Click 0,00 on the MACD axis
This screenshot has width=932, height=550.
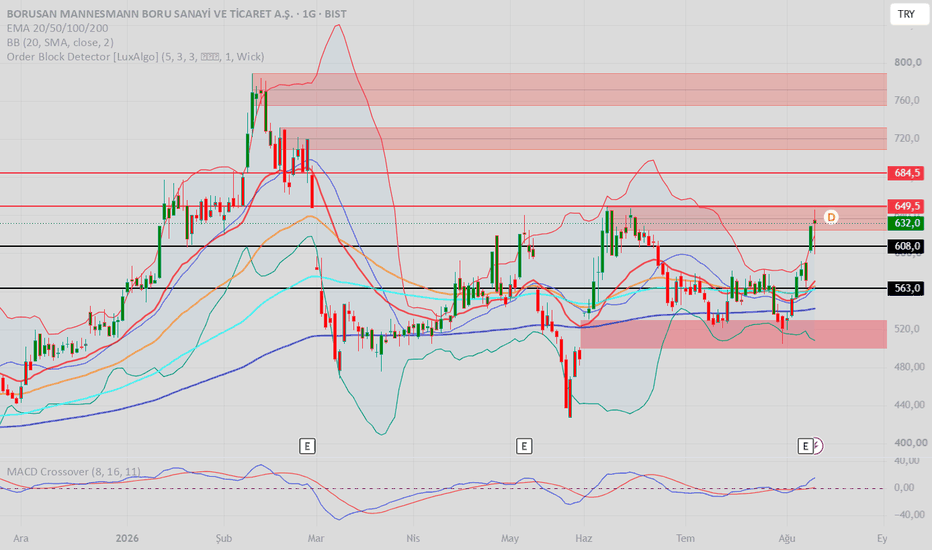[904, 488]
